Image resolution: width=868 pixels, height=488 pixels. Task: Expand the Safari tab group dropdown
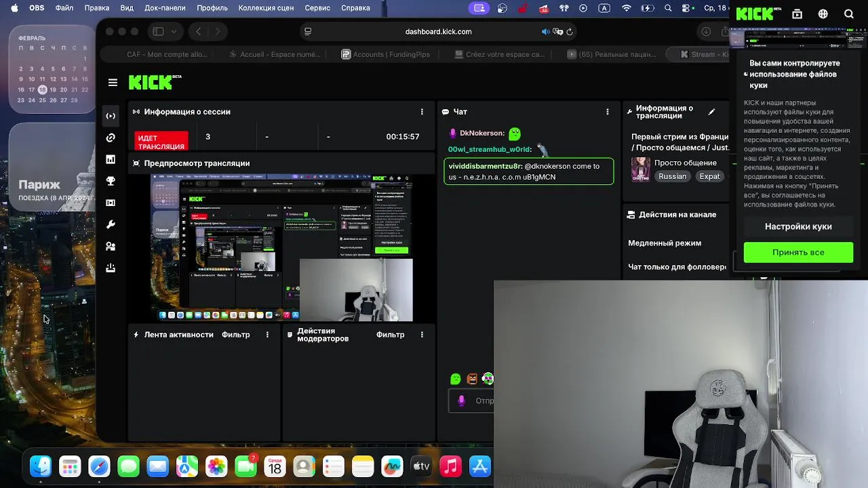[174, 31]
